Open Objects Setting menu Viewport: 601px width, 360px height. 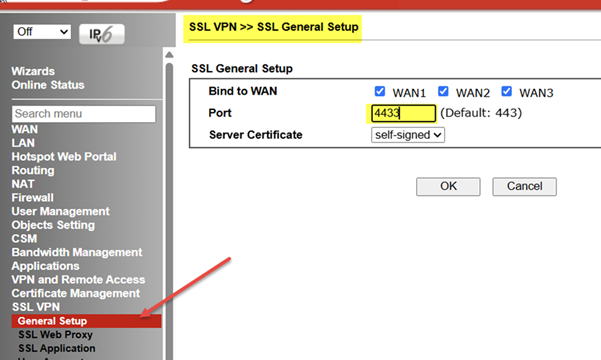pos(53,225)
